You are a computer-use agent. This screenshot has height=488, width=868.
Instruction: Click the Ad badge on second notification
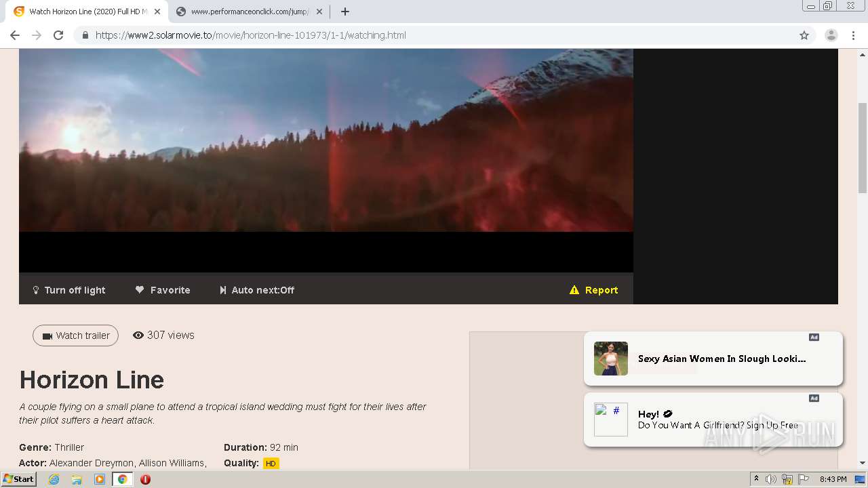814,399
